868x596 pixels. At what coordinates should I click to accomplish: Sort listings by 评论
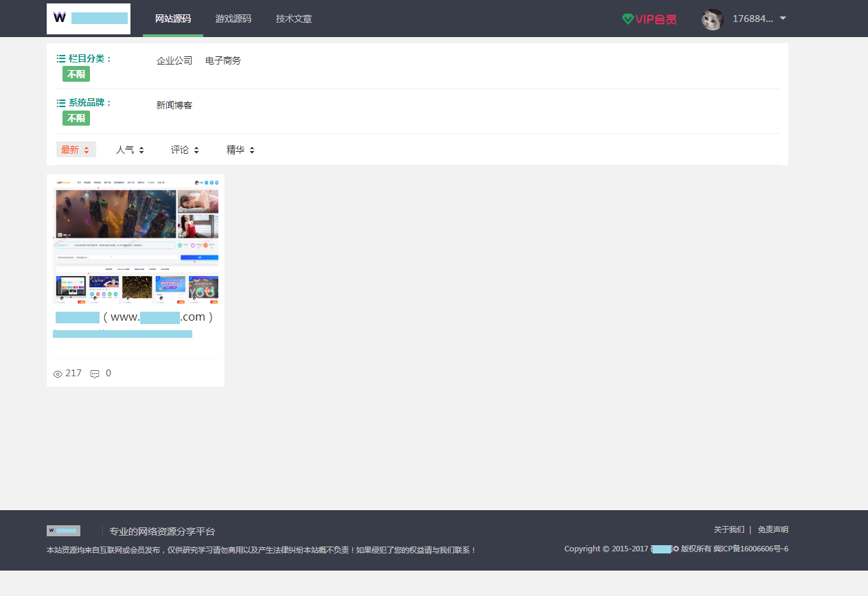tap(185, 150)
